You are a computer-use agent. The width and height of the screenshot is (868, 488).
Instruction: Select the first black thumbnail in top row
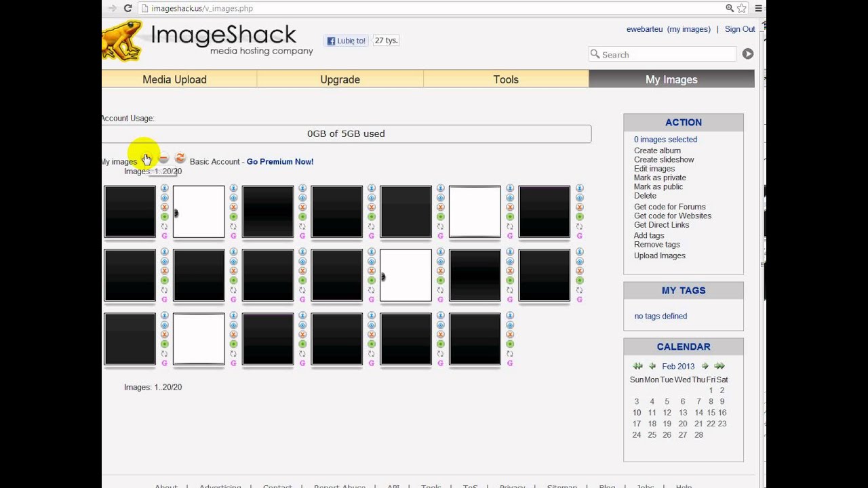130,212
